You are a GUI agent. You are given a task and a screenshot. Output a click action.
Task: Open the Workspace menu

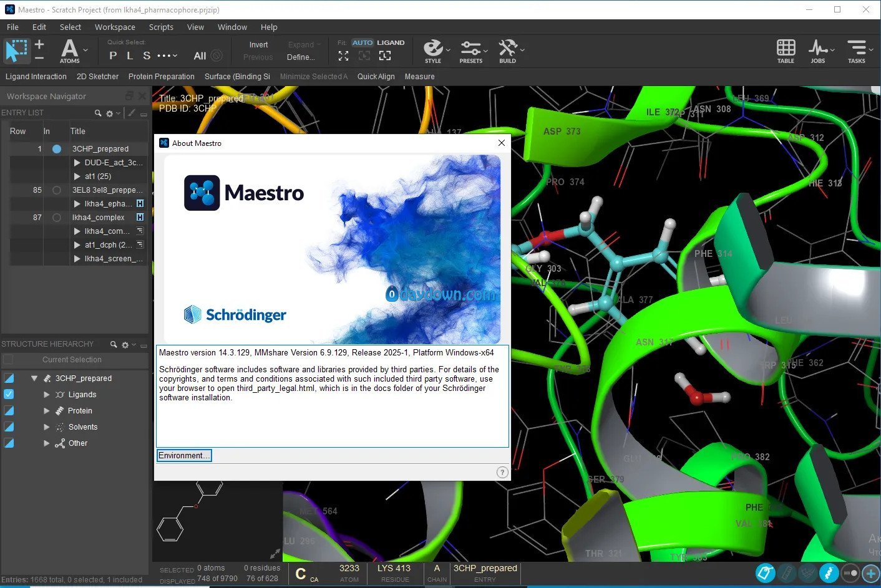coord(115,27)
